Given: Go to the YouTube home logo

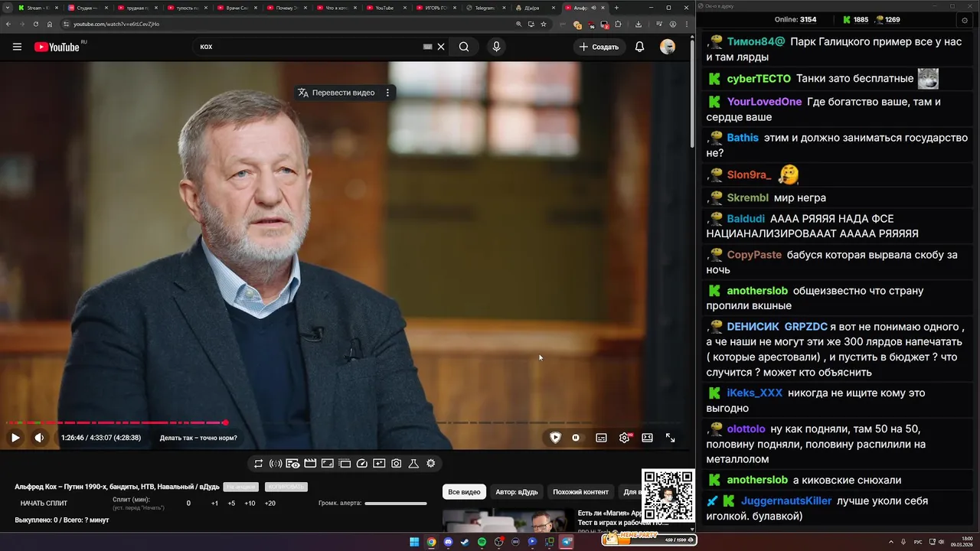Looking at the screenshot, I should click(x=57, y=47).
